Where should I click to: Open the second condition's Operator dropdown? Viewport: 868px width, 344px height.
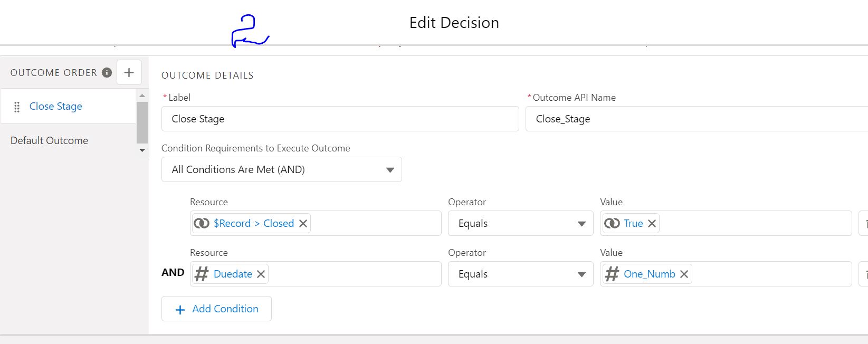click(x=520, y=274)
